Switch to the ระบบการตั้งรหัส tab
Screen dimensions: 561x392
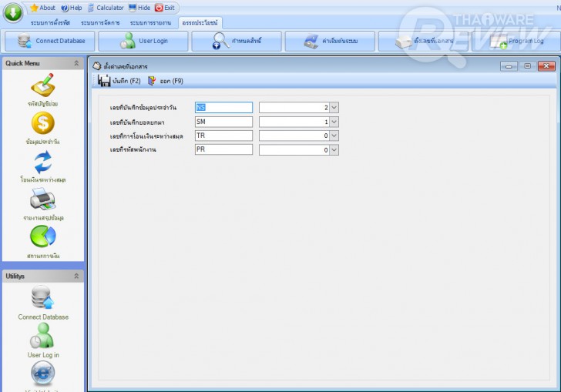pos(50,23)
